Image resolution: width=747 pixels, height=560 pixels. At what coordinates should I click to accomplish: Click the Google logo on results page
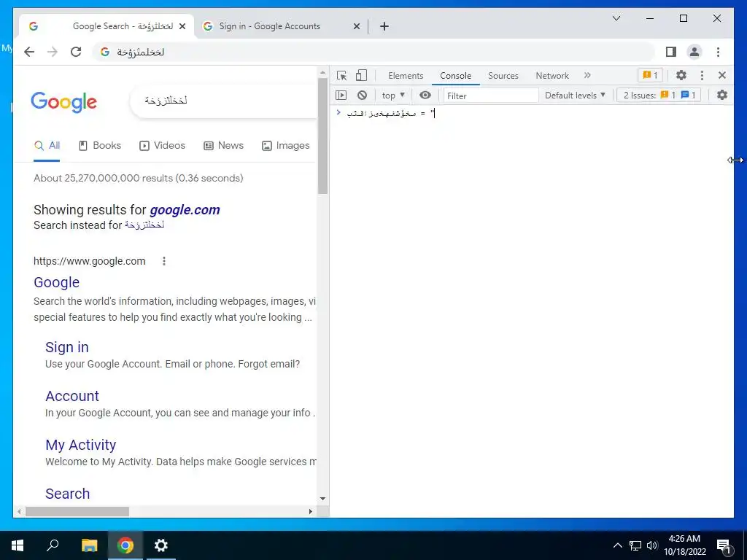pos(64,102)
